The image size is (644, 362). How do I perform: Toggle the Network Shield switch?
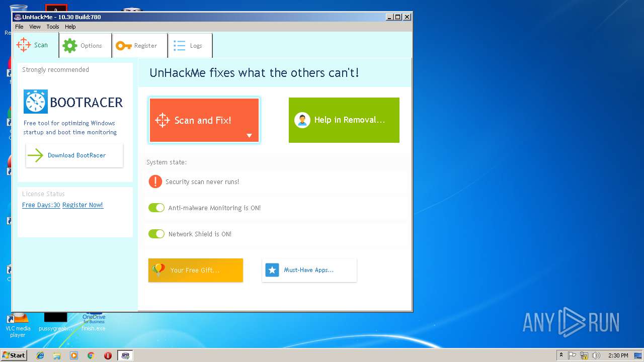coord(156,234)
